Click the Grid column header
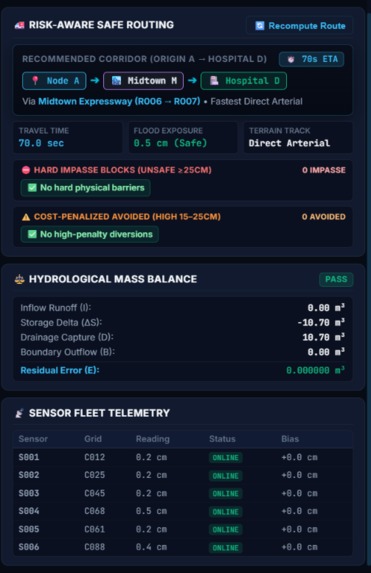This screenshot has height=573, width=371. point(93,439)
